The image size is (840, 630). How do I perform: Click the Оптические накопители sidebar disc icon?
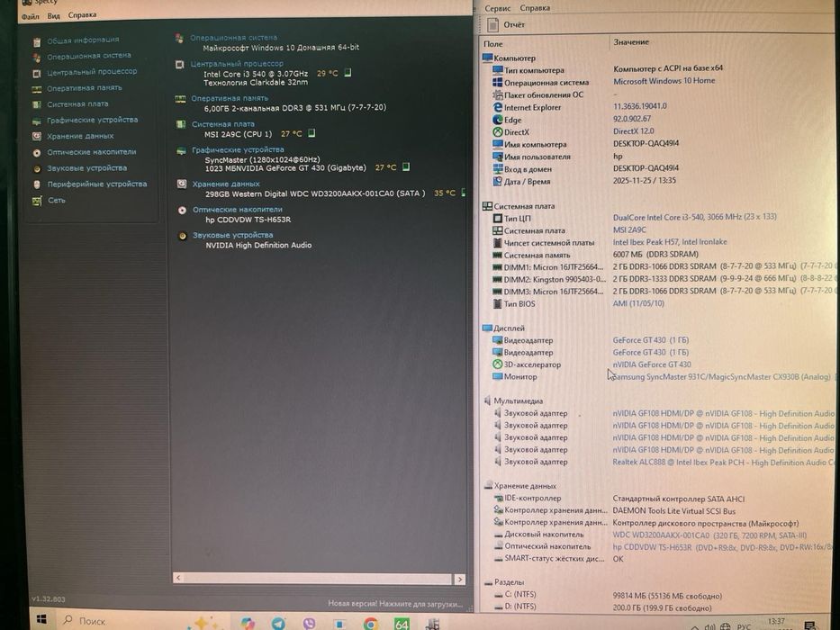[x=36, y=153]
